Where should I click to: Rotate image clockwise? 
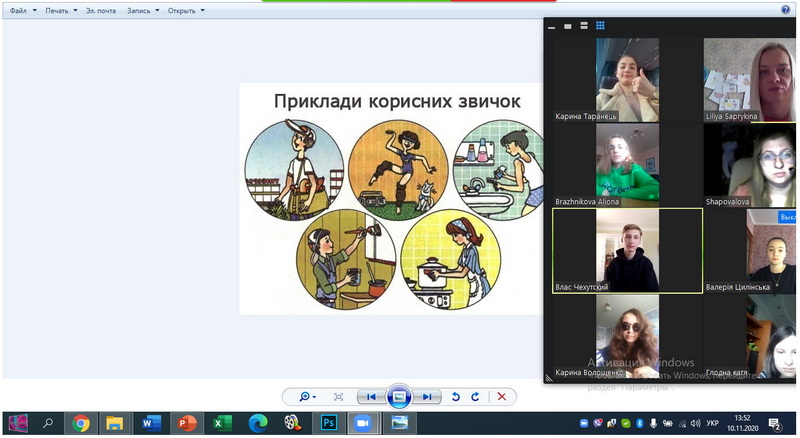point(475,397)
